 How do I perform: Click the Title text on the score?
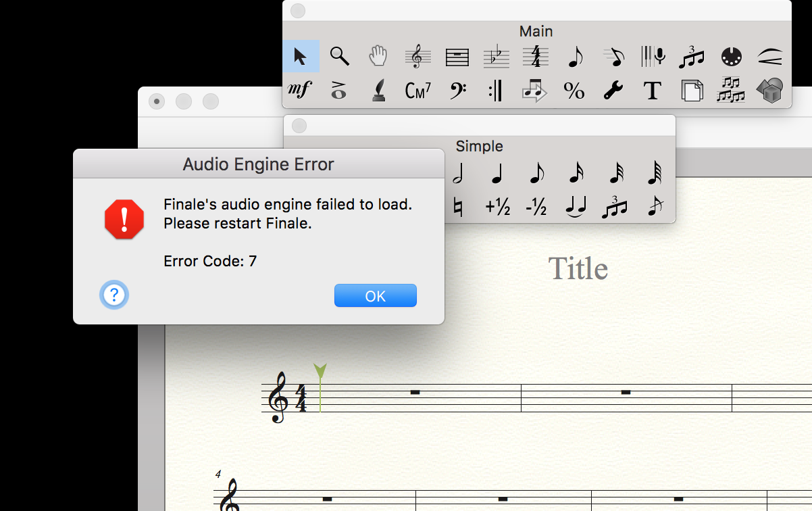(578, 268)
